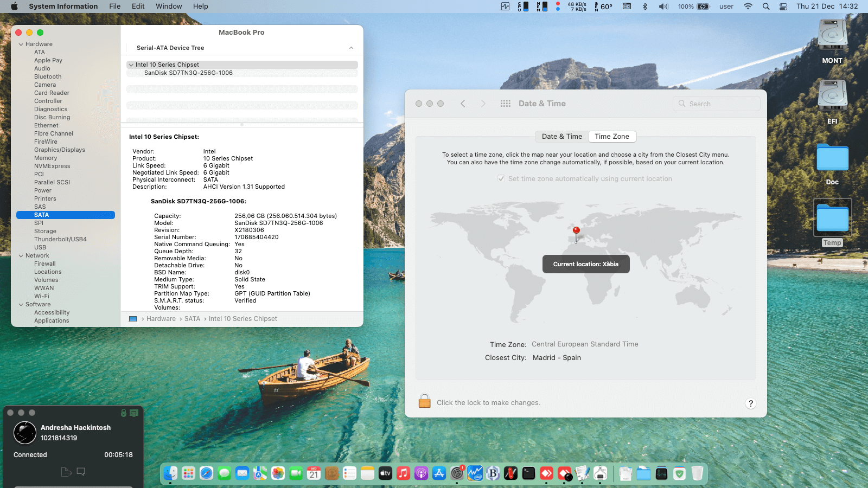Viewport: 868px width, 488px height.
Task: Click the Hardware breadcrumb in the path bar
Action: coord(161,319)
